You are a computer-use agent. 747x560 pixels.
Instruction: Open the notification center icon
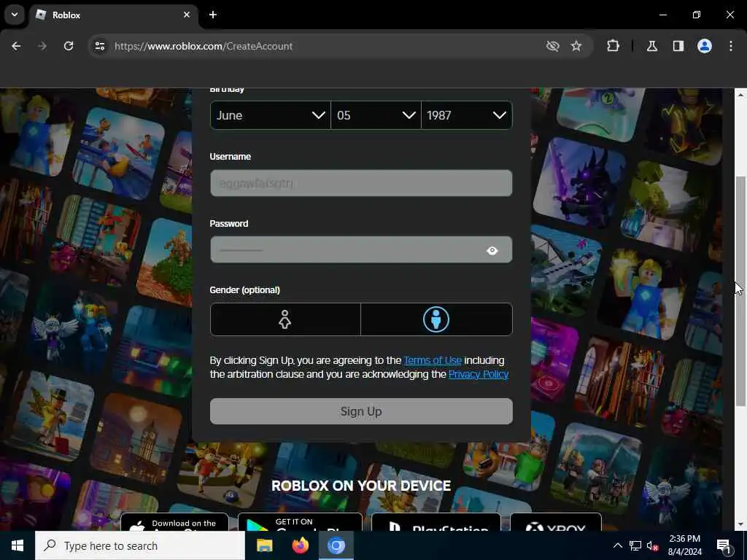(x=724, y=545)
